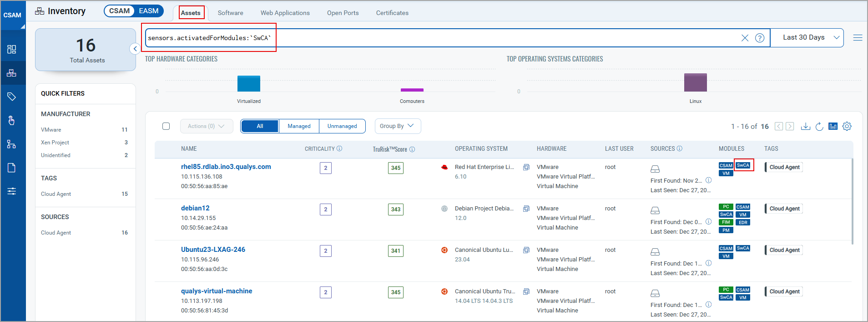Open OS details icon for debian12 row
868x322 pixels.
pyautogui.click(x=526, y=209)
